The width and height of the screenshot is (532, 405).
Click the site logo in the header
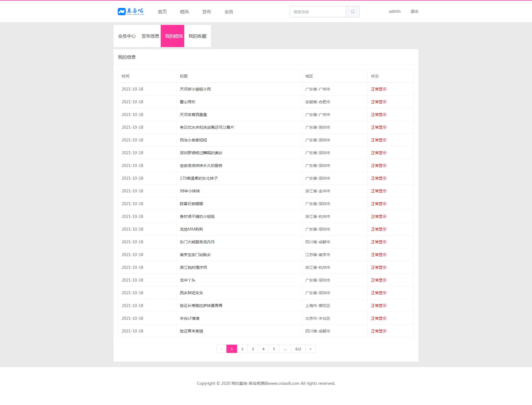pos(131,11)
